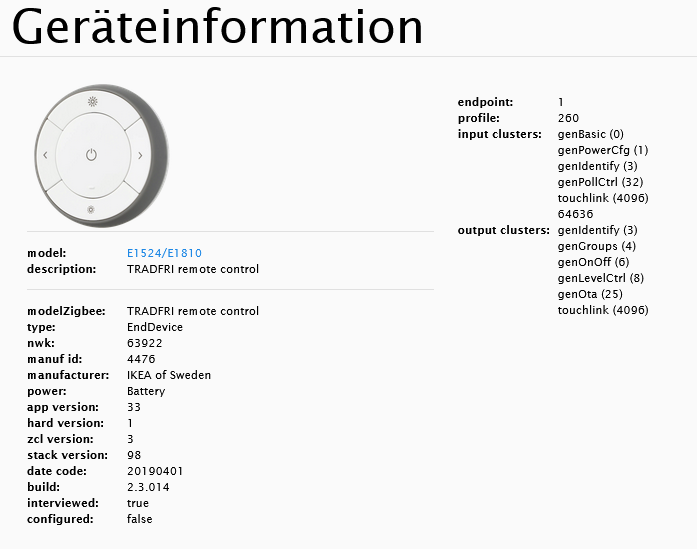This screenshot has height=549, width=697.
Task: Click output cluster 'genLevelCtrl (8)'
Action: click(601, 278)
